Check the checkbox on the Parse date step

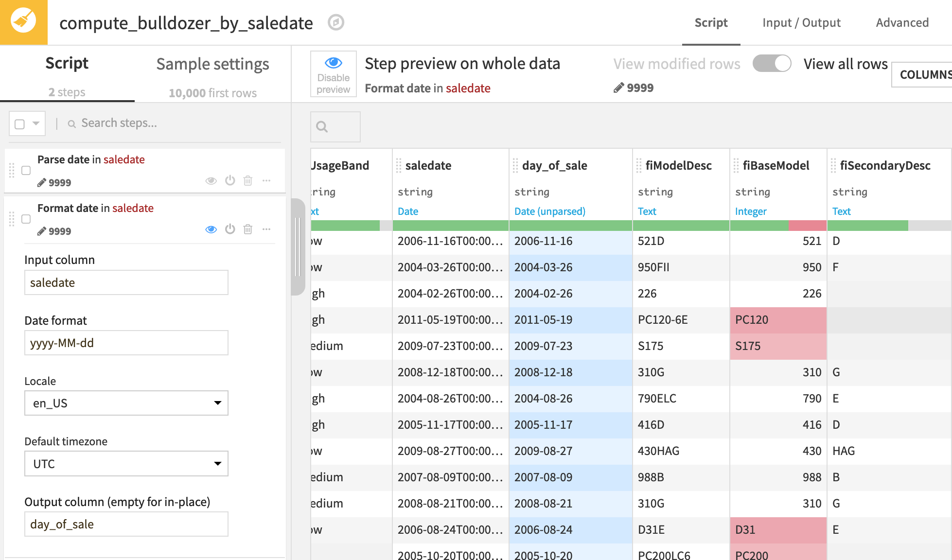pyautogui.click(x=26, y=171)
